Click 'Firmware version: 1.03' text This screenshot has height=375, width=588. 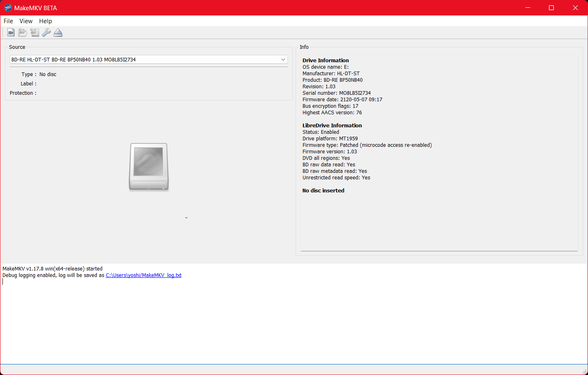coord(330,152)
